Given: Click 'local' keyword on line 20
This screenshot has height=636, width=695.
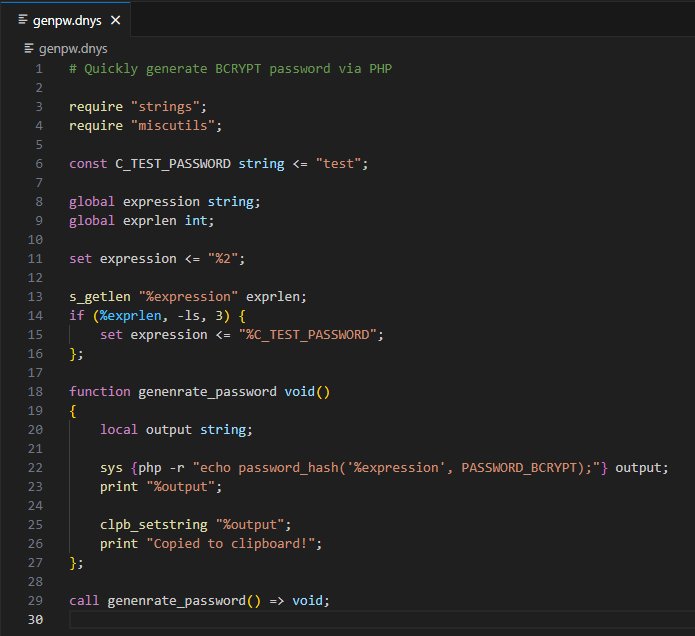Looking at the screenshot, I should pyautogui.click(x=119, y=429).
